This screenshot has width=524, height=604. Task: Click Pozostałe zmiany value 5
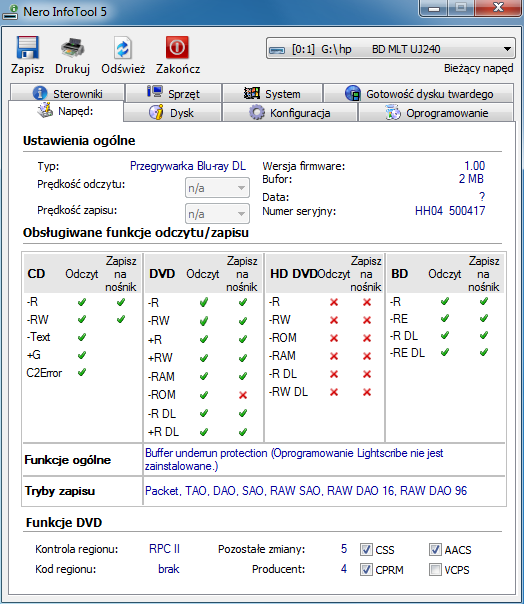tap(344, 549)
